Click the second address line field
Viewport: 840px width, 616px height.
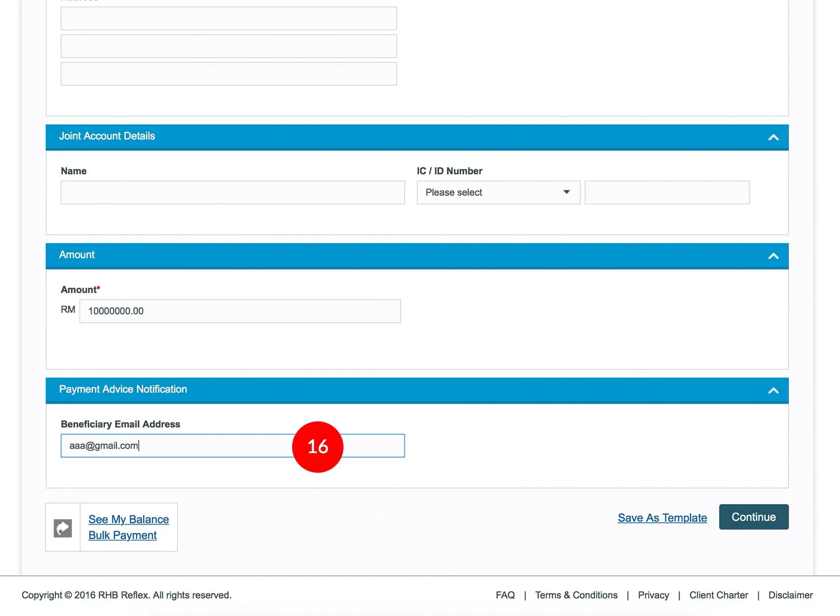(x=229, y=46)
